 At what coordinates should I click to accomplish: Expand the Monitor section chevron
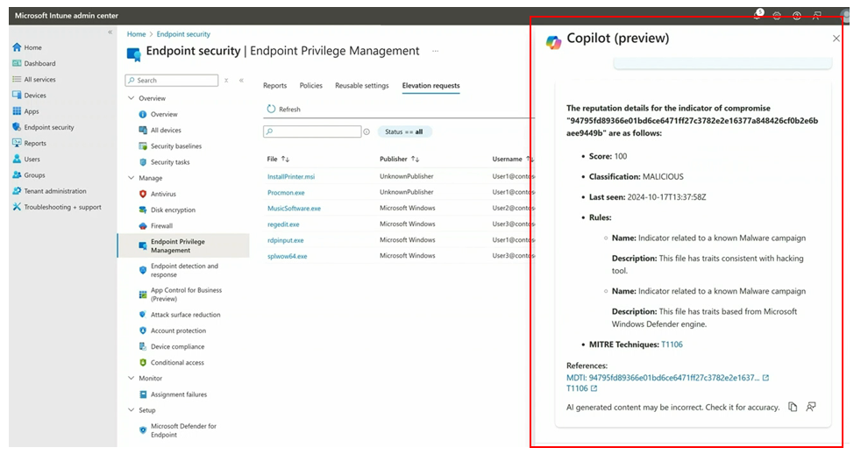click(132, 379)
